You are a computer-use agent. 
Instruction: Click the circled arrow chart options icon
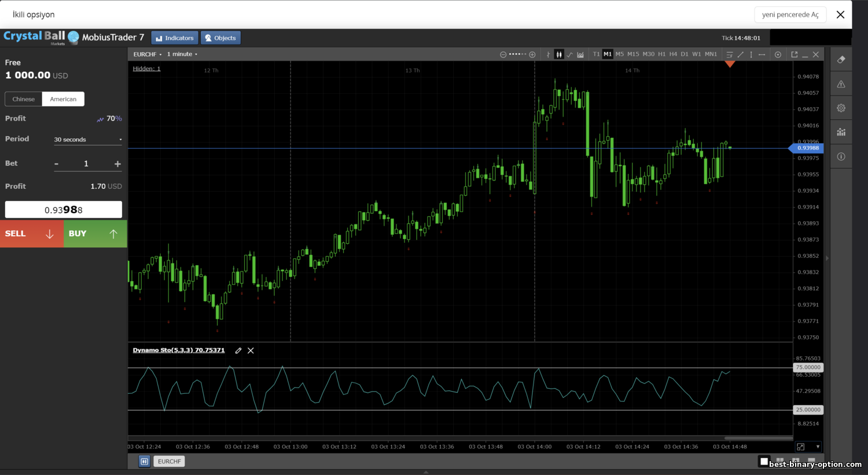click(778, 54)
